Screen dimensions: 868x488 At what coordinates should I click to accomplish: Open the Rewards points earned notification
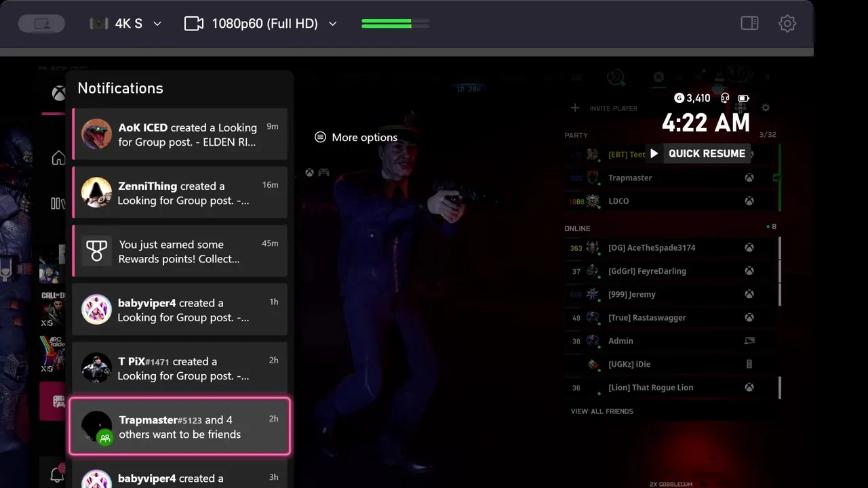point(180,251)
